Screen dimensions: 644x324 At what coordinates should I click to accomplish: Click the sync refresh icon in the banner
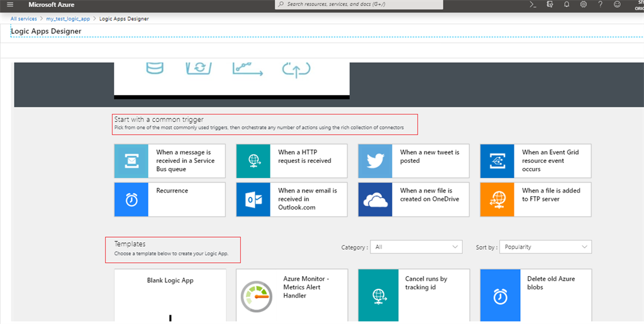[199, 68]
